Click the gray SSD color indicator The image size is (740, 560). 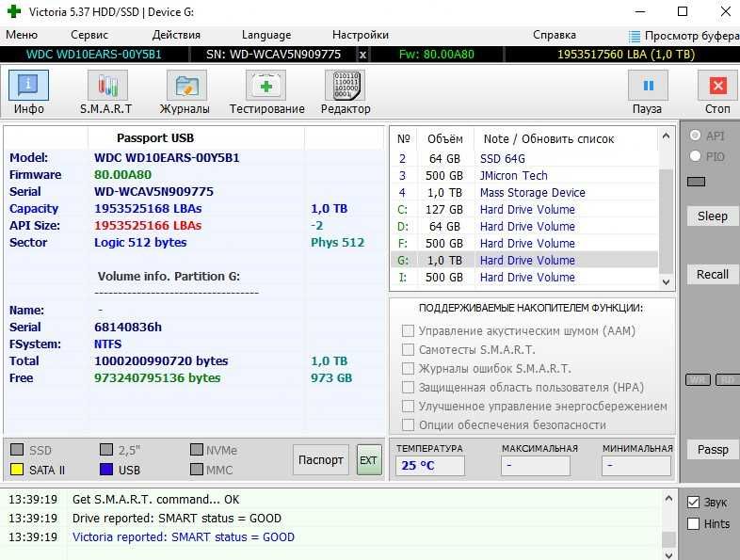click(17, 449)
